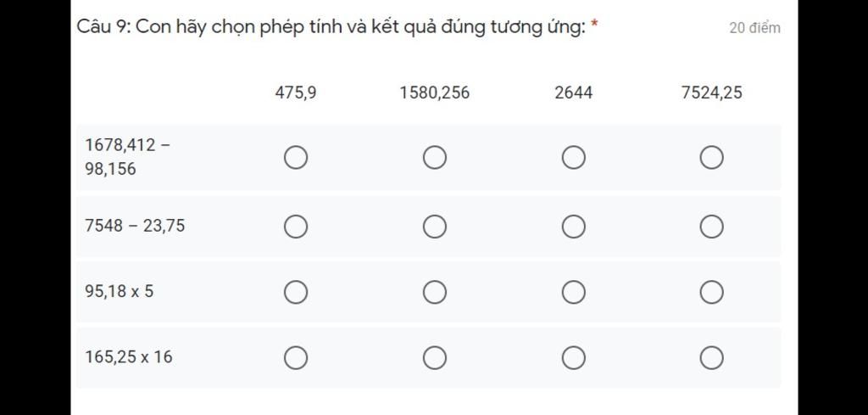Select 1580,256 for row 95,18 x 5

[x=435, y=292]
